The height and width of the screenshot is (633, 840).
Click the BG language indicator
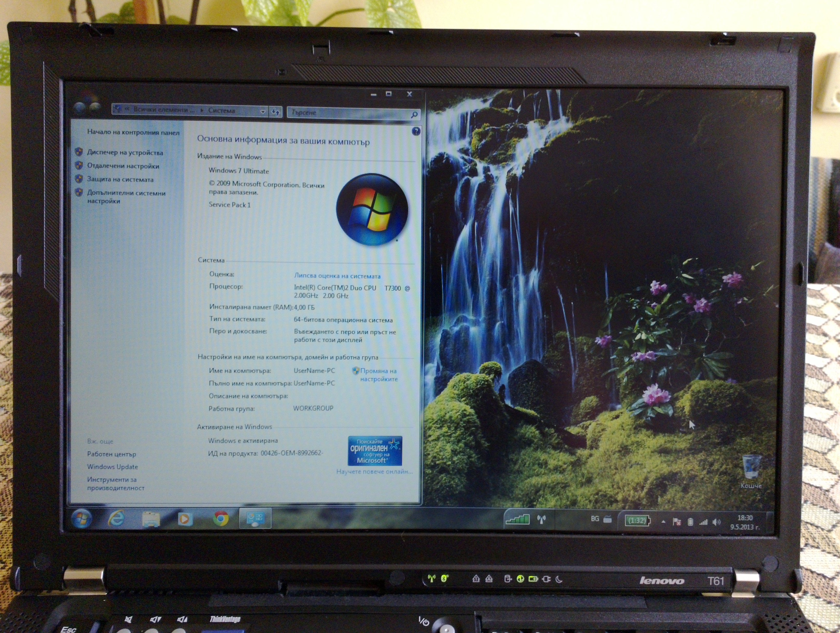(595, 519)
